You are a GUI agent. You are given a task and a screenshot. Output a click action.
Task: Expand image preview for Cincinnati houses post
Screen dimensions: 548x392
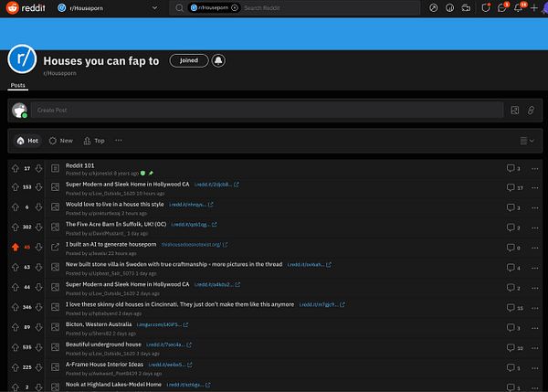pos(55,307)
